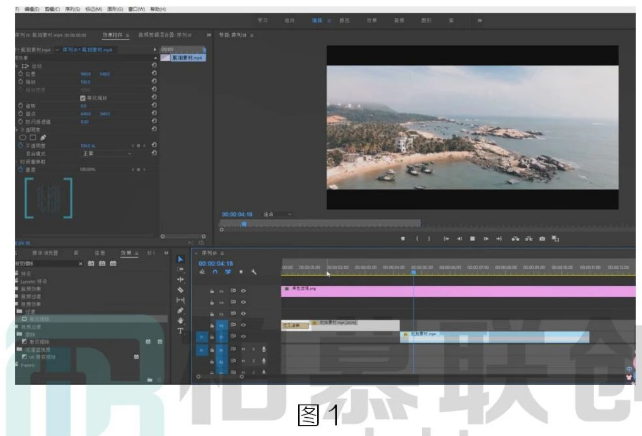
Task: Open the source clip dropdown in effect controls
Action: point(57,50)
